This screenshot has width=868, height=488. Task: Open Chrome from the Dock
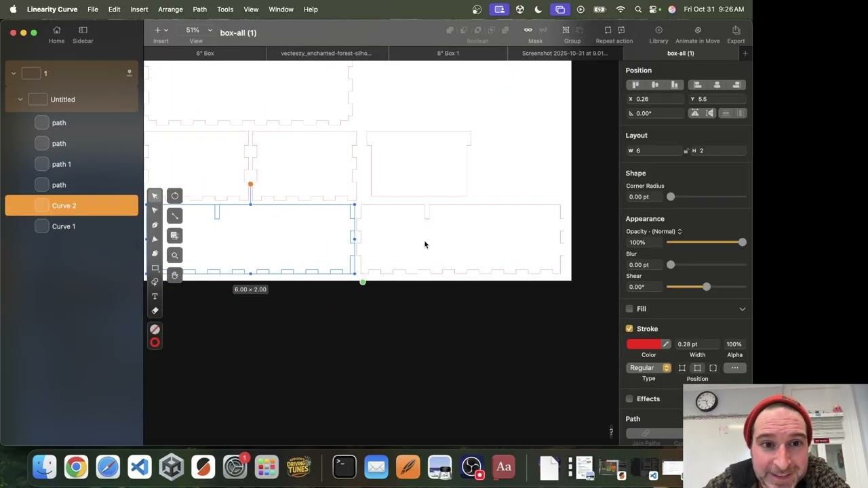[x=76, y=467]
